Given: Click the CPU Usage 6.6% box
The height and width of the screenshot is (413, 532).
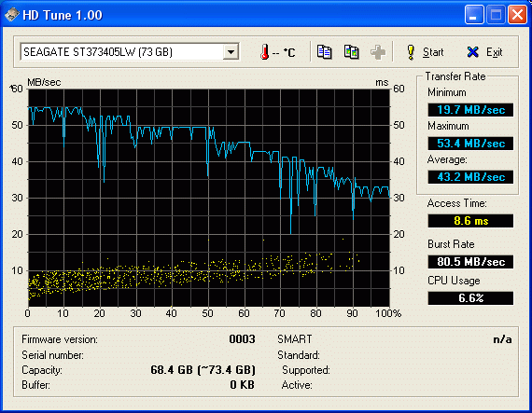Looking at the screenshot, I should (x=470, y=298).
